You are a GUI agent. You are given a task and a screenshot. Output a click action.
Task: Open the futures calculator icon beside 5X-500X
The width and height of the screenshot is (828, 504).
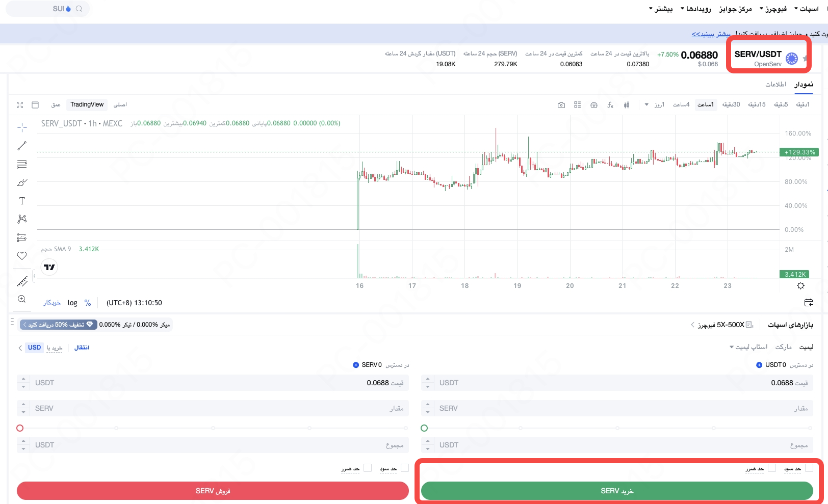pyautogui.click(x=749, y=325)
